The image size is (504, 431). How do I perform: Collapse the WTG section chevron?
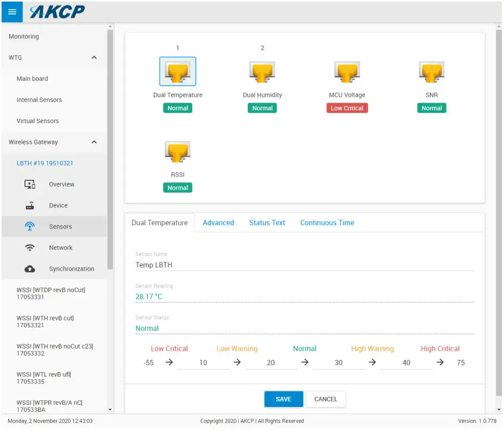(94, 58)
